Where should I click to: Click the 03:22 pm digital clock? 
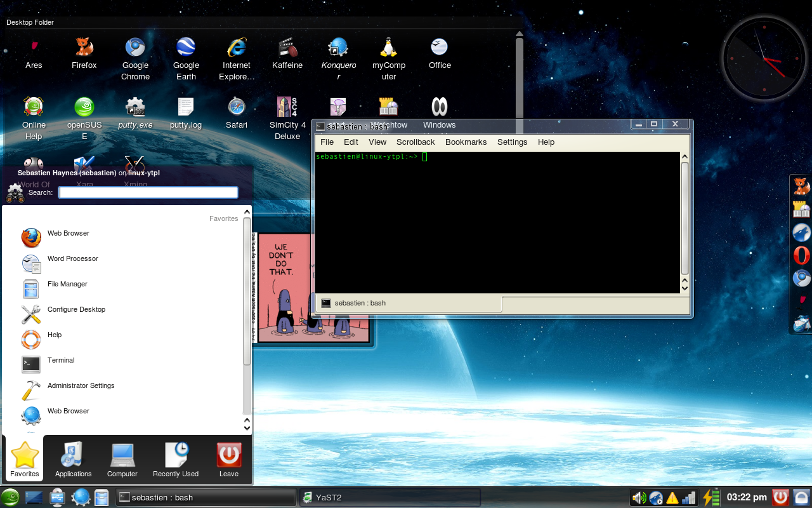(x=747, y=497)
